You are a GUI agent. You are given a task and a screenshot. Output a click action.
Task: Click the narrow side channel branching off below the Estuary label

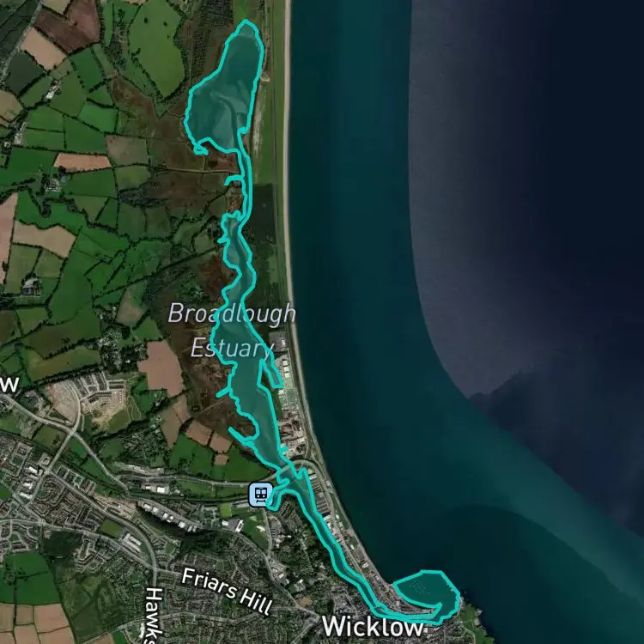pos(271,374)
